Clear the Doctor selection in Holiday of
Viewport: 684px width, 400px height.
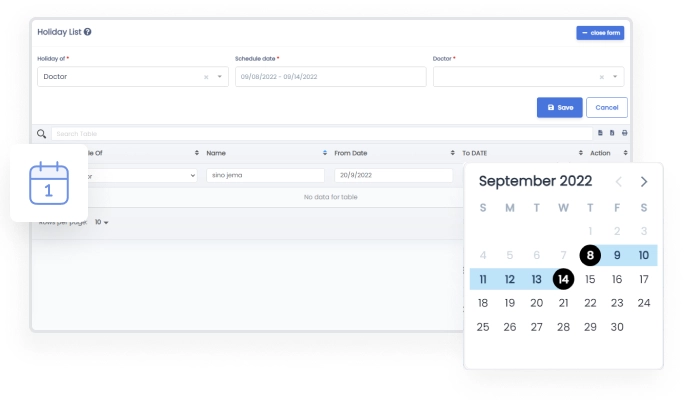click(x=206, y=77)
